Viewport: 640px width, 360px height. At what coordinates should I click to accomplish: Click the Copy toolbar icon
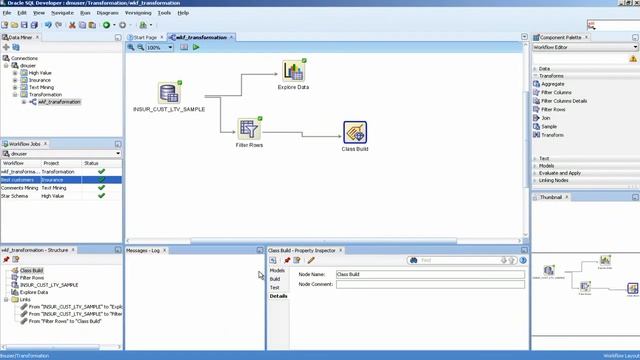click(82, 25)
